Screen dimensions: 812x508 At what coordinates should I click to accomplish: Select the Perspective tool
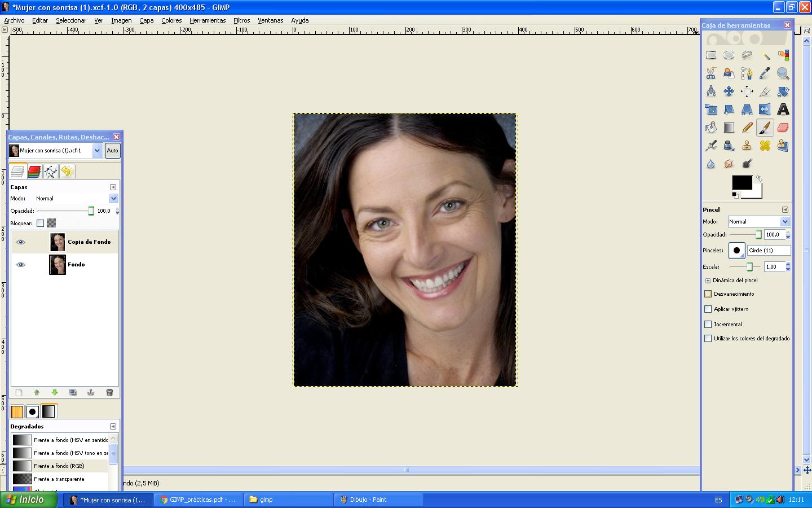(x=747, y=110)
